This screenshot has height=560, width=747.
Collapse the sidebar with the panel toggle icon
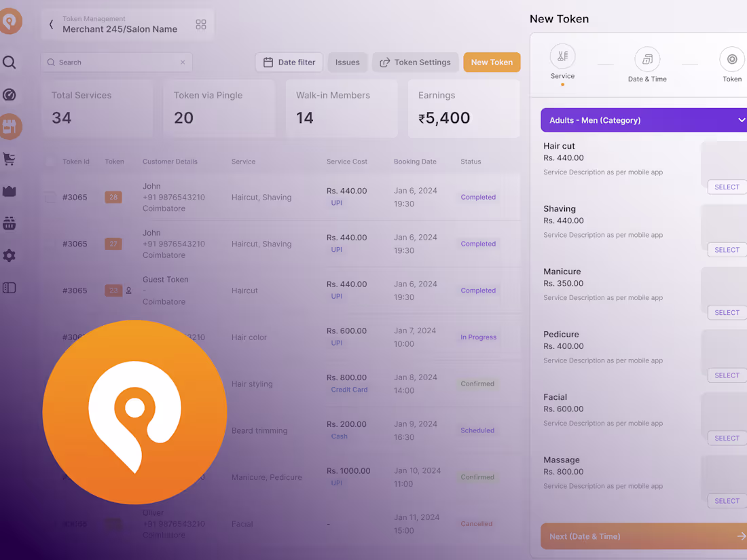pos(9,288)
